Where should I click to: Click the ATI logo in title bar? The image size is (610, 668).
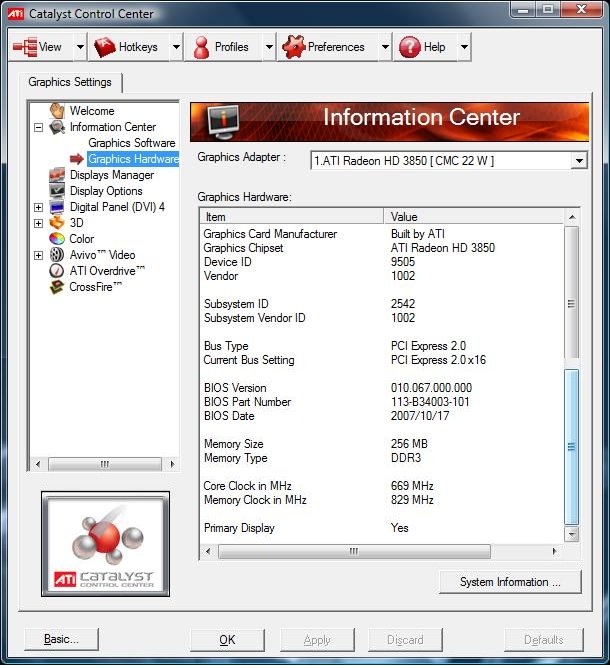pyautogui.click(x=16, y=14)
